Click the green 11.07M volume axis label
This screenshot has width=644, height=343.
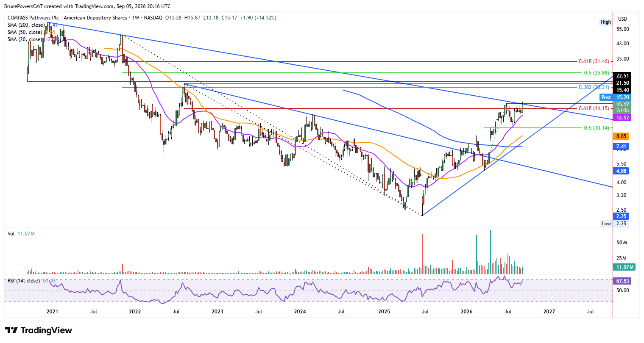624,267
